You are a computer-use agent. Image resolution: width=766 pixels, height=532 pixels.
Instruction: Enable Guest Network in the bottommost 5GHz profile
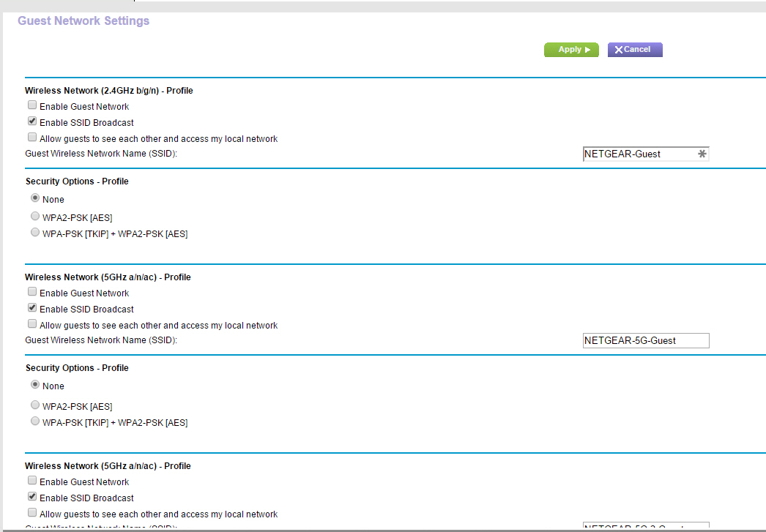[32, 482]
